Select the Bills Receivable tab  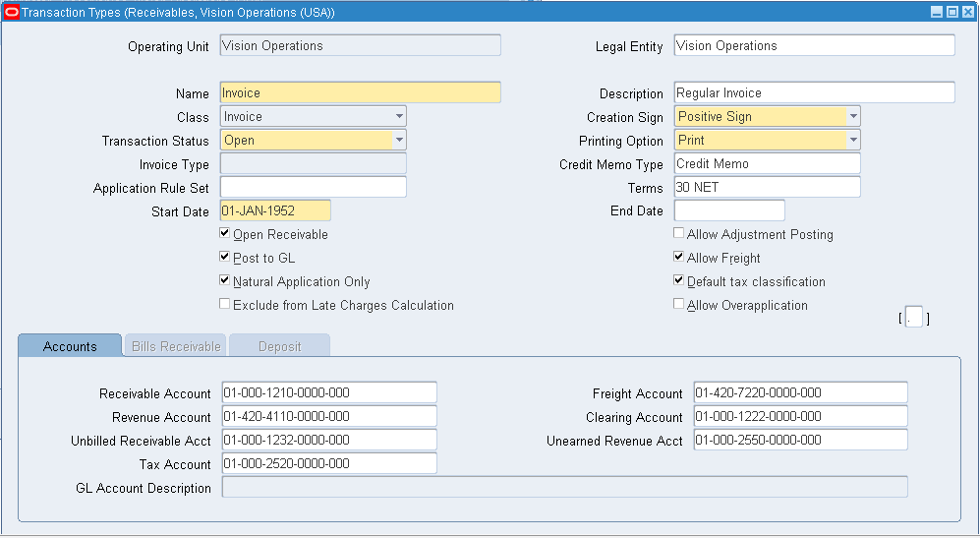(x=176, y=346)
